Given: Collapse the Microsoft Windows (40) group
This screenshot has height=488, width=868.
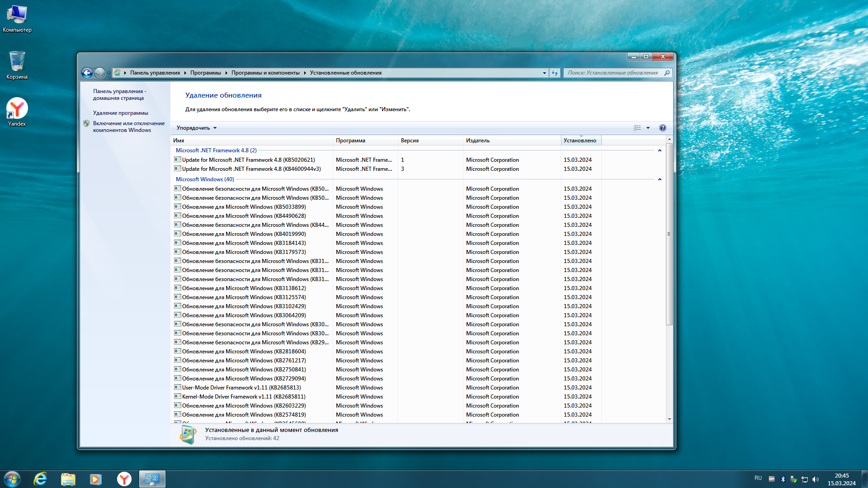Looking at the screenshot, I should pos(660,179).
